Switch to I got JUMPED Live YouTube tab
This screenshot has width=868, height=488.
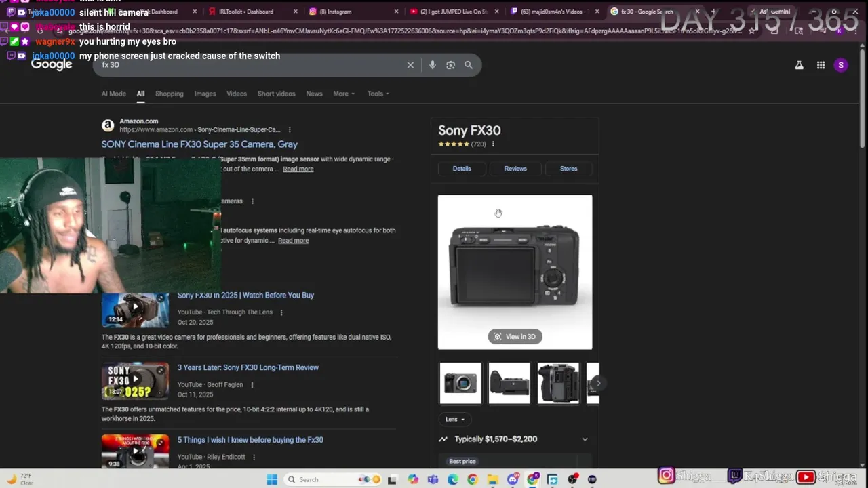pyautogui.click(x=452, y=12)
